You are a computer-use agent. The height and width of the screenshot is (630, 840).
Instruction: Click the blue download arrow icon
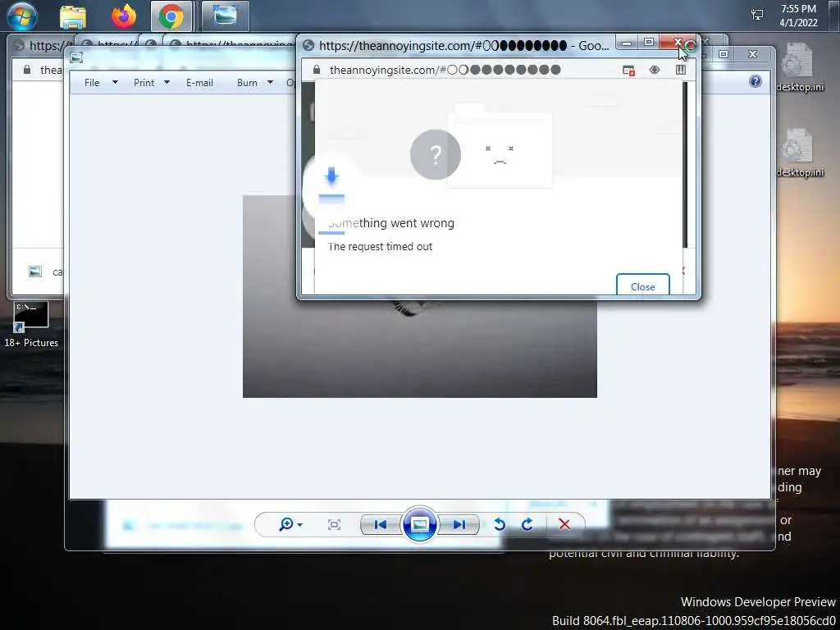click(x=331, y=176)
